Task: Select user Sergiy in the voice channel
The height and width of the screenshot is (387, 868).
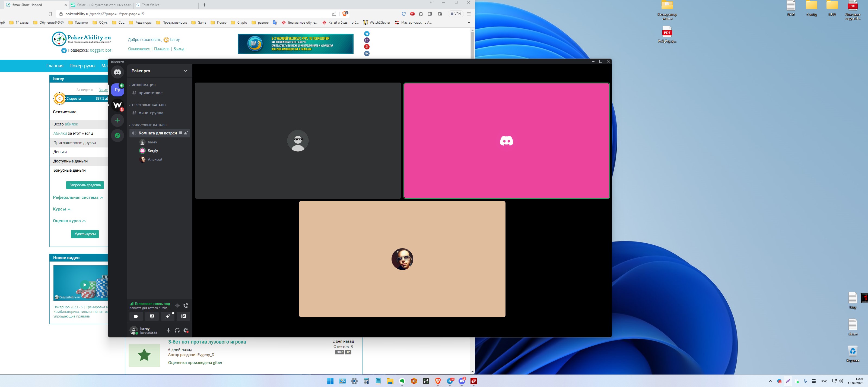Action: [x=153, y=151]
